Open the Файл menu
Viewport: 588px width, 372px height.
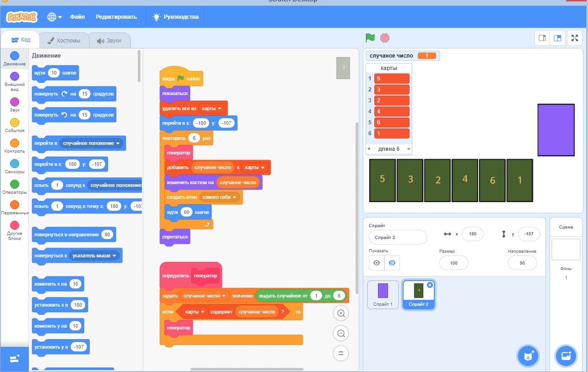pyautogui.click(x=77, y=17)
